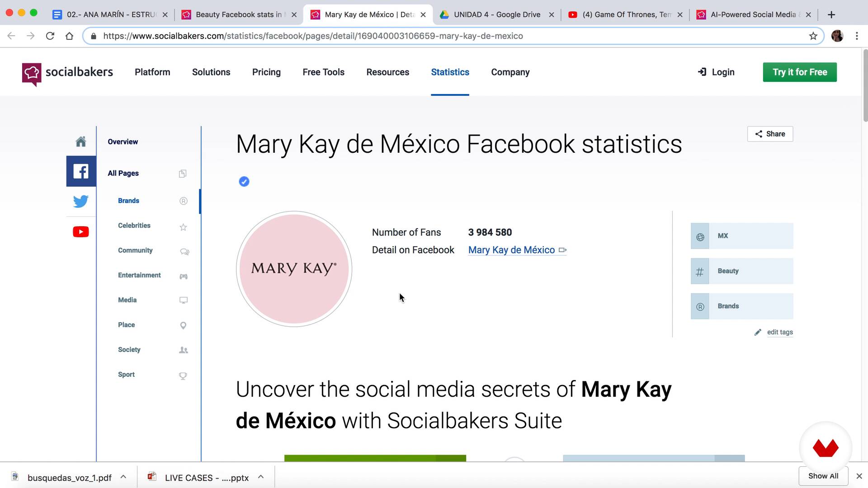This screenshot has width=868, height=488.
Task: Select Entertainment category in sidebar
Action: [139, 276]
